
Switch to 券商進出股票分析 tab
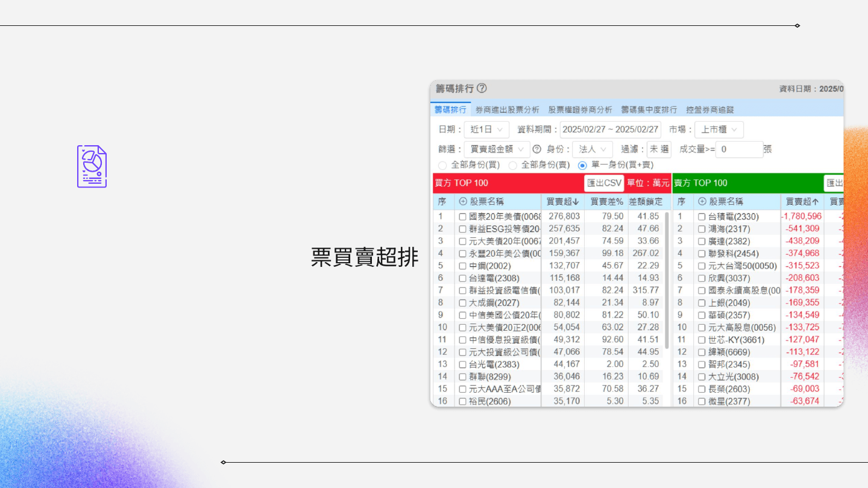507,110
